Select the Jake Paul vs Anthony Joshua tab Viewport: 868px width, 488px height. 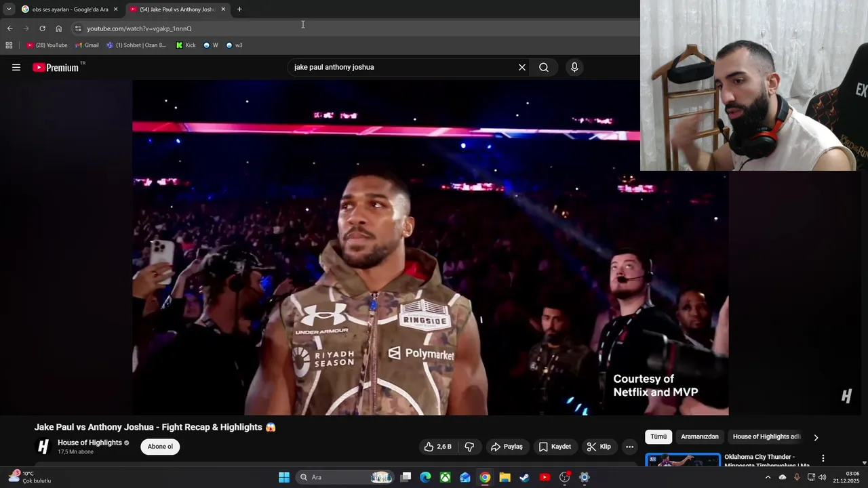(x=178, y=9)
